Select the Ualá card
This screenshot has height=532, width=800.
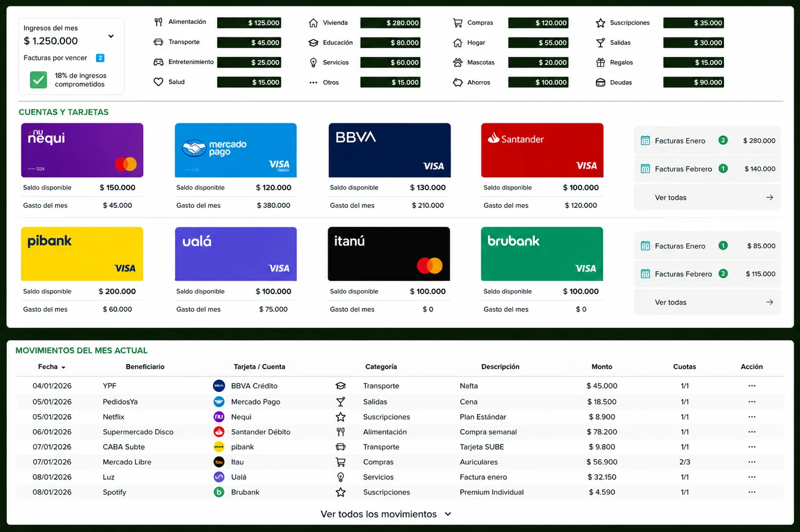coord(236,254)
